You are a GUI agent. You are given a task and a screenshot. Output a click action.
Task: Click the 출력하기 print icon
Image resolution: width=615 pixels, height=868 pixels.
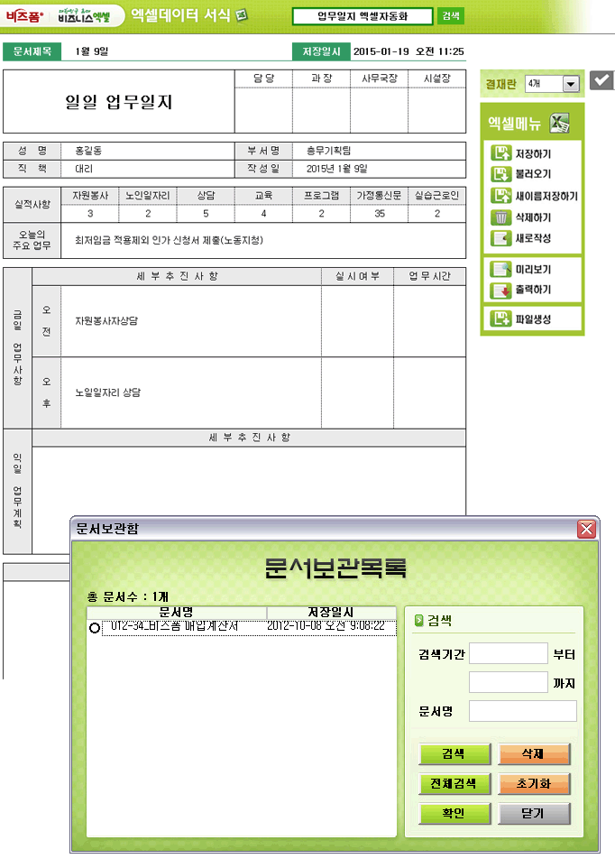click(501, 290)
